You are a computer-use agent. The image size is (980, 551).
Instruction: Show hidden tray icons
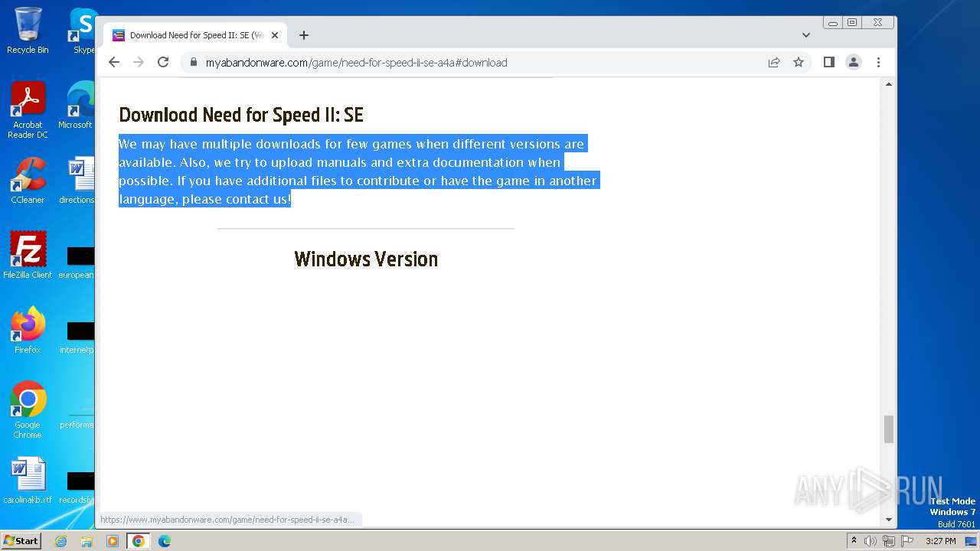coord(854,541)
